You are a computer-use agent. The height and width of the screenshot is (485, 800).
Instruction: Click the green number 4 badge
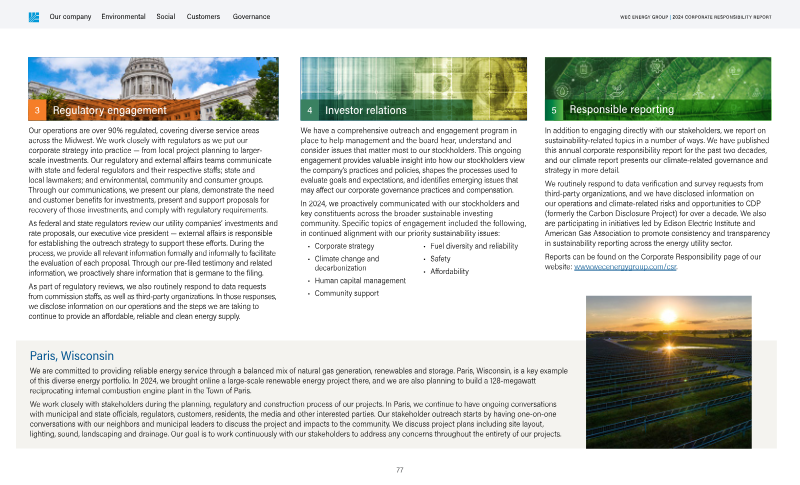(310, 110)
